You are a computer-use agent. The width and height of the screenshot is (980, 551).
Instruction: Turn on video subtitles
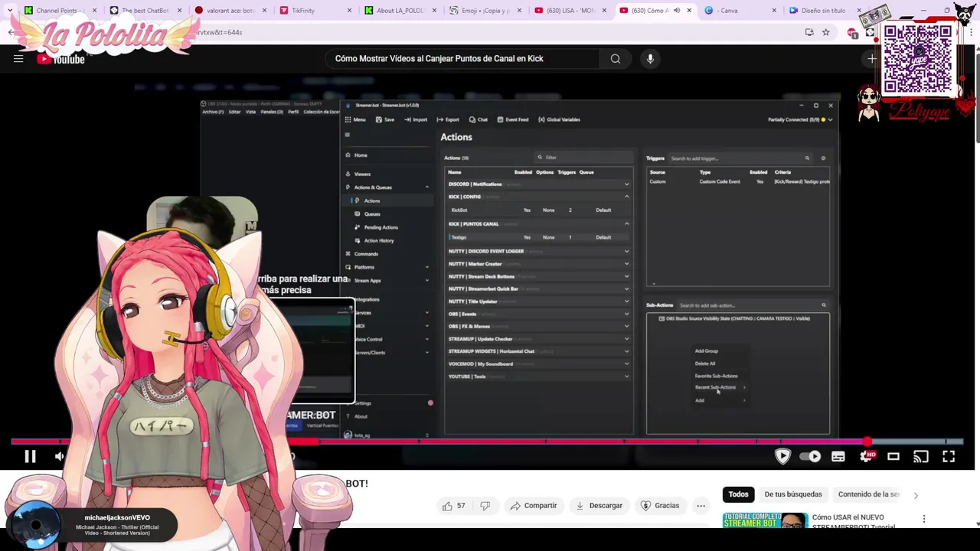click(838, 457)
